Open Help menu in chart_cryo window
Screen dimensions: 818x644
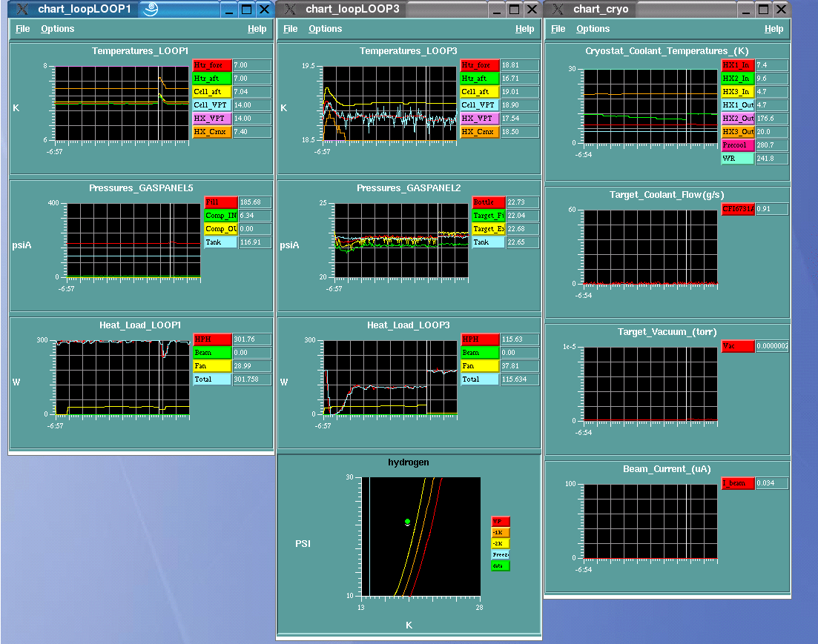coord(774,29)
